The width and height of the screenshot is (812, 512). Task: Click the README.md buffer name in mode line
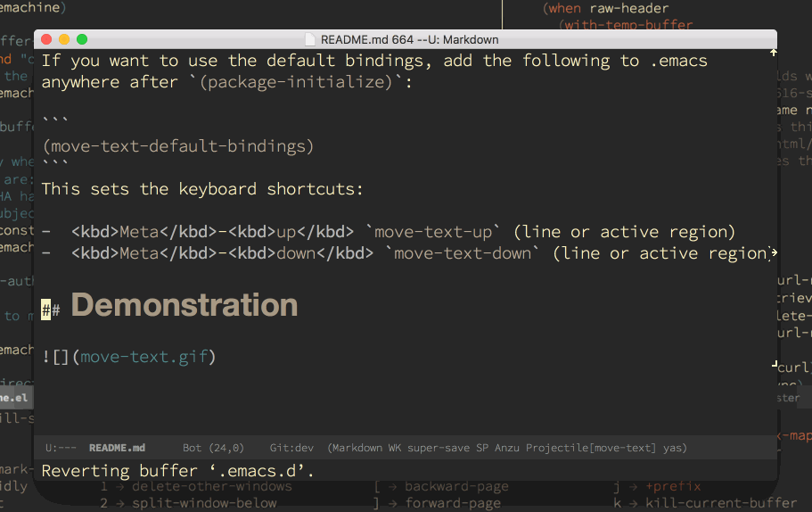click(117, 448)
